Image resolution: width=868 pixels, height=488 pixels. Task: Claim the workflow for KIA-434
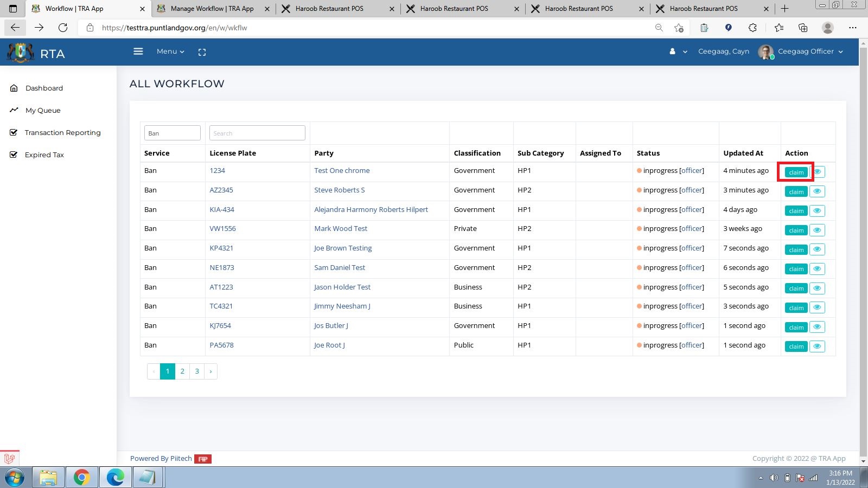796,211
